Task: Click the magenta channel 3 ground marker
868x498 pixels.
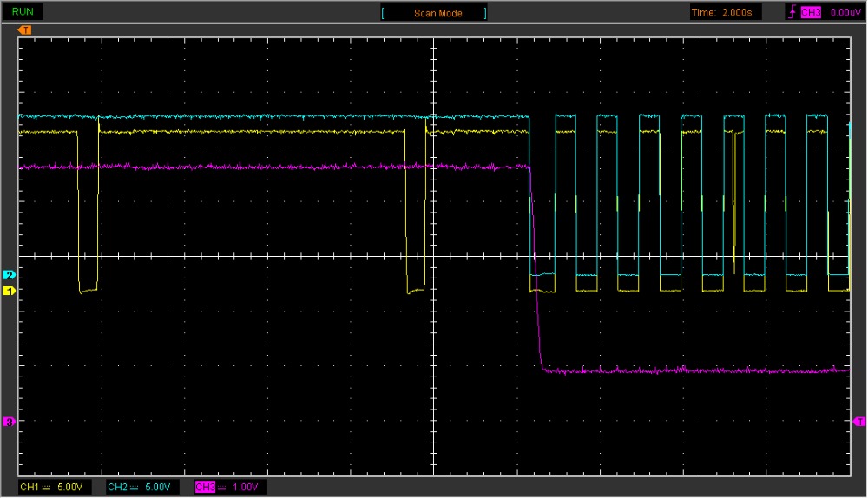Action: tap(10, 422)
